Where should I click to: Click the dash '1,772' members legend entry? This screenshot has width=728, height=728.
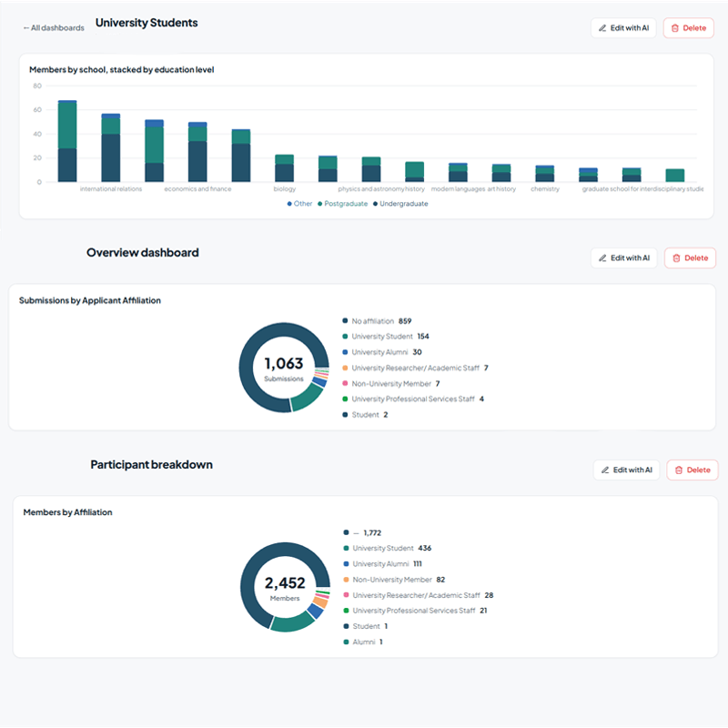362,532
